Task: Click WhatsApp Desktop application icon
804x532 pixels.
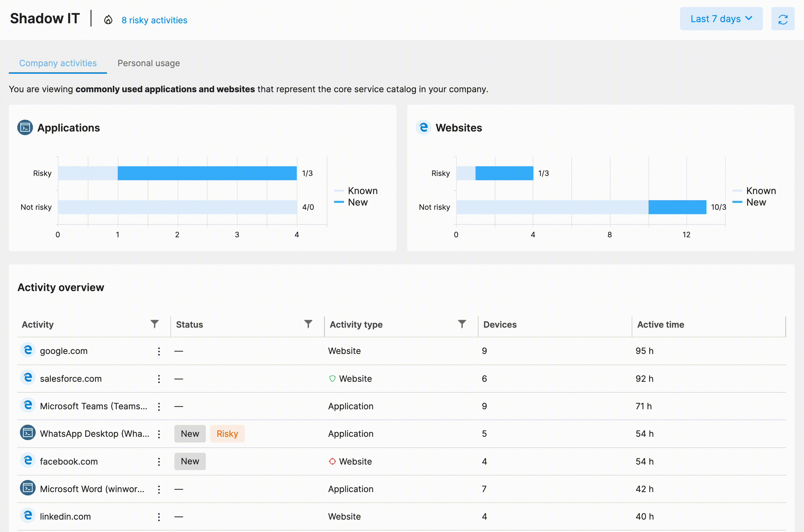Action: [x=28, y=433]
